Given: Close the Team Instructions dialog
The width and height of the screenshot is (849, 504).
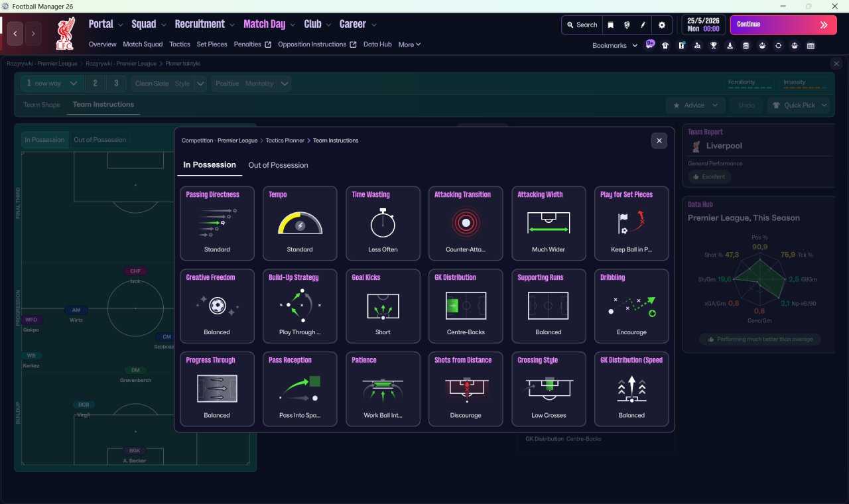Looking at the screenshot, I should point(659,141).
